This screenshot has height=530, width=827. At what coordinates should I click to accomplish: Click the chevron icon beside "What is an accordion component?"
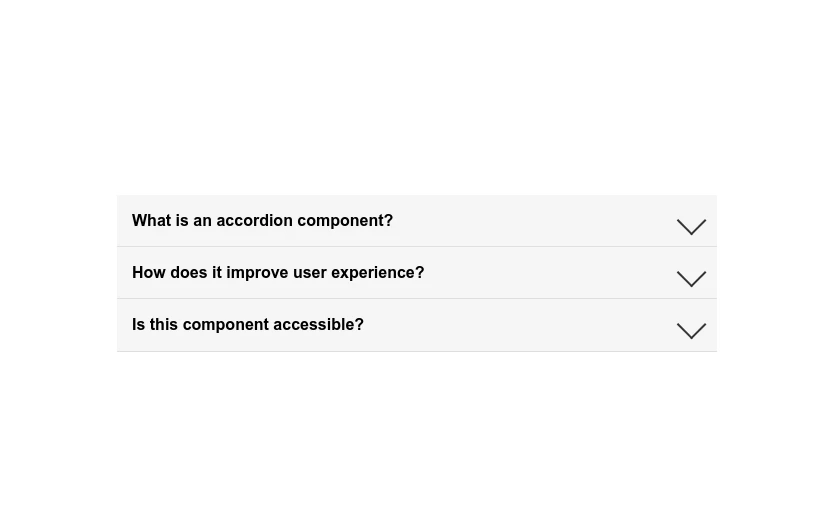pos(691,226)
